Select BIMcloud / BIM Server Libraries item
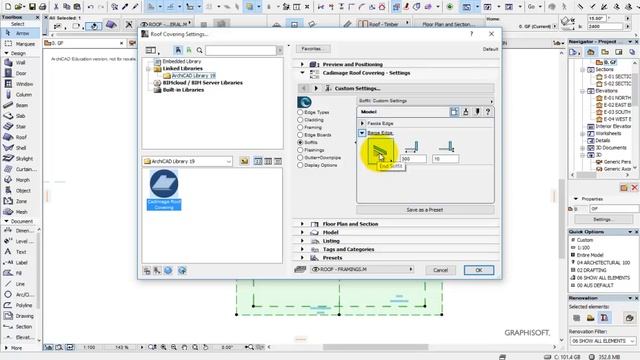The image size is (640, 360). (x=202, y=83)
